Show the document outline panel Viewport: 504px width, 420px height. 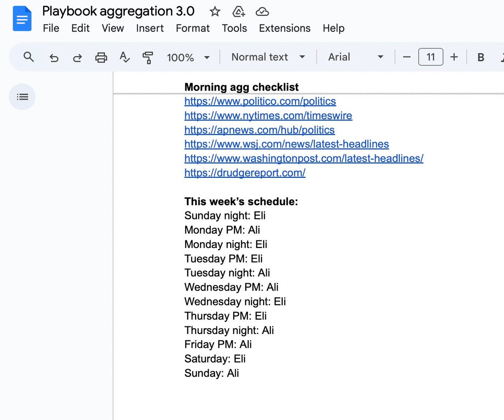click(22, 97)
